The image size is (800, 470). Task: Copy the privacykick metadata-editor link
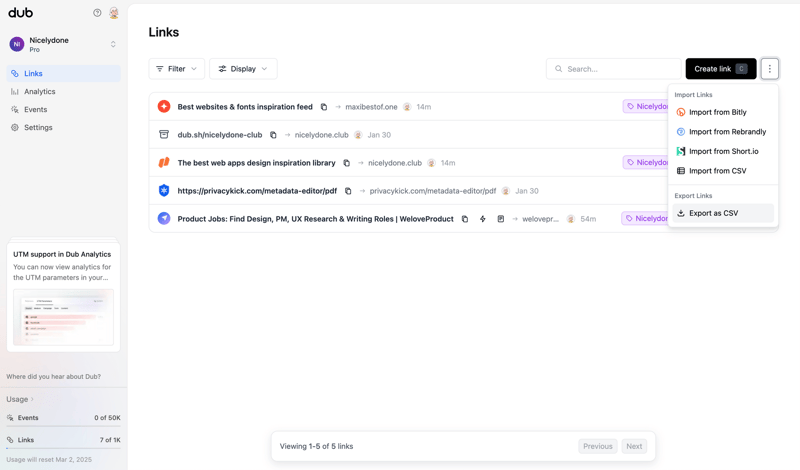tap(348, 191)
